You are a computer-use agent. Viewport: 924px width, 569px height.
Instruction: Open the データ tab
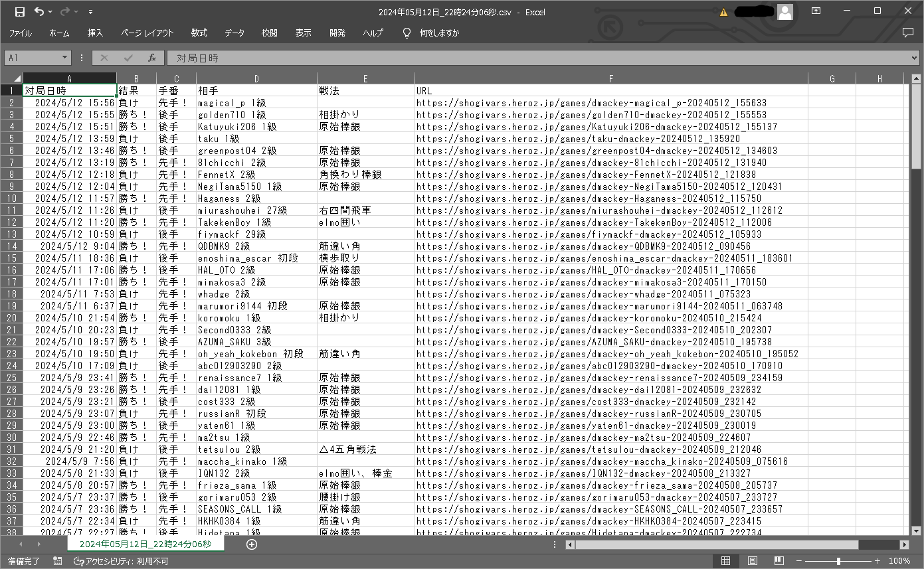coord(234,33)
